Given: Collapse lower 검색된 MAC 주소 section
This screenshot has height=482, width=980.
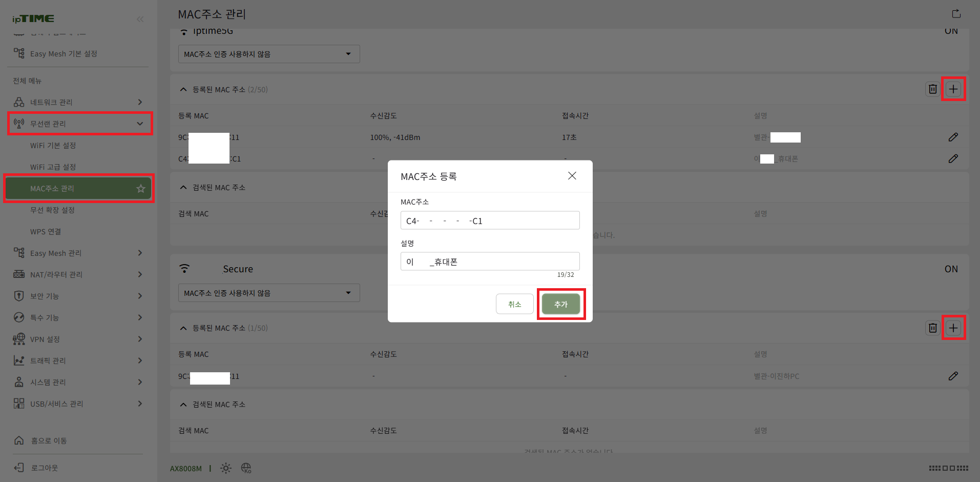Looking at the screenshot, I should tap(183, 404).
